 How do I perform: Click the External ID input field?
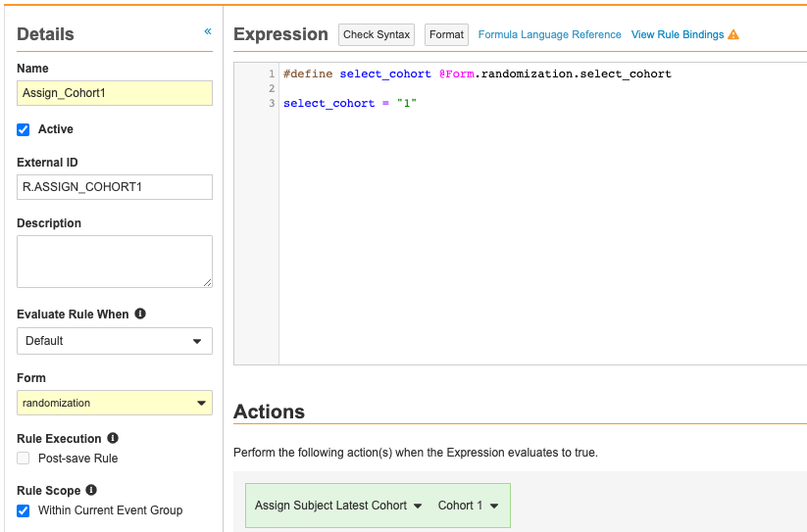(x=115, y=187)
